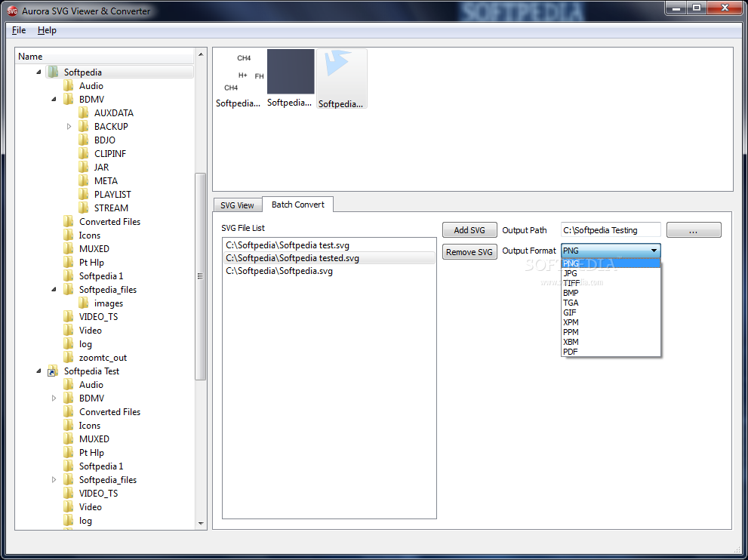
Task: Select the dark gray SVG thumbnail
Action: click(x=290, y=79)
